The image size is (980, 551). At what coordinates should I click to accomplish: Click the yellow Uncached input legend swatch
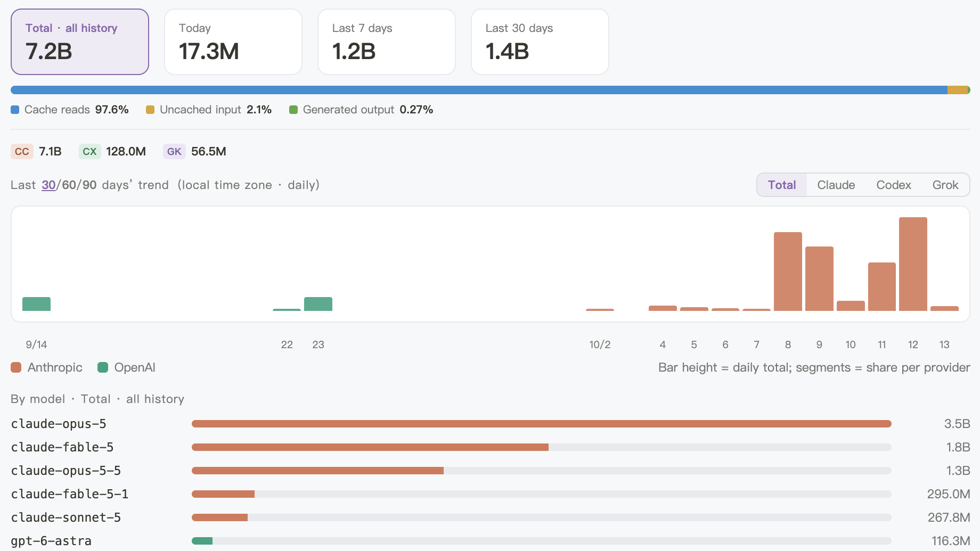click(x=150, y=110)
